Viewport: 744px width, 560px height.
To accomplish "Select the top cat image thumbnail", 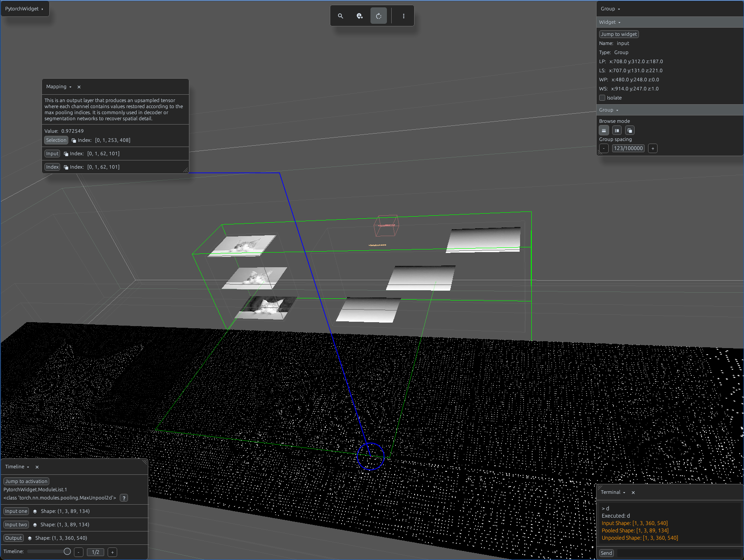I will (243, 246).
